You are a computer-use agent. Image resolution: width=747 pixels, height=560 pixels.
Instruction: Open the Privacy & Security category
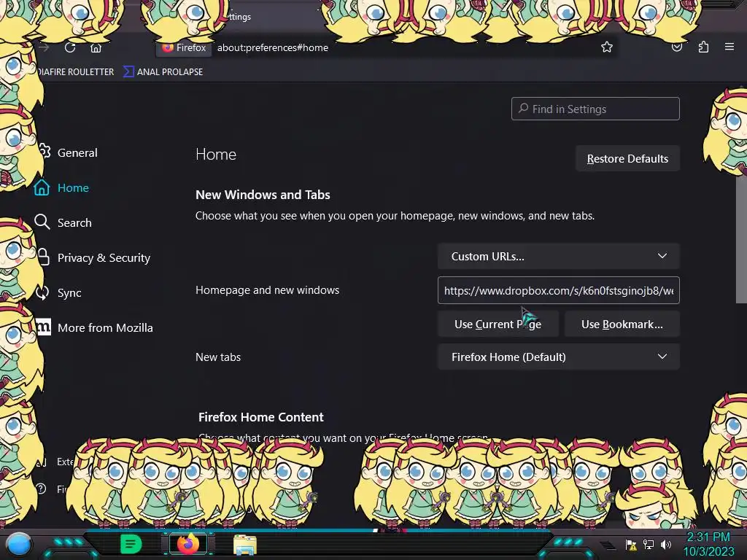tap(93, 257)
